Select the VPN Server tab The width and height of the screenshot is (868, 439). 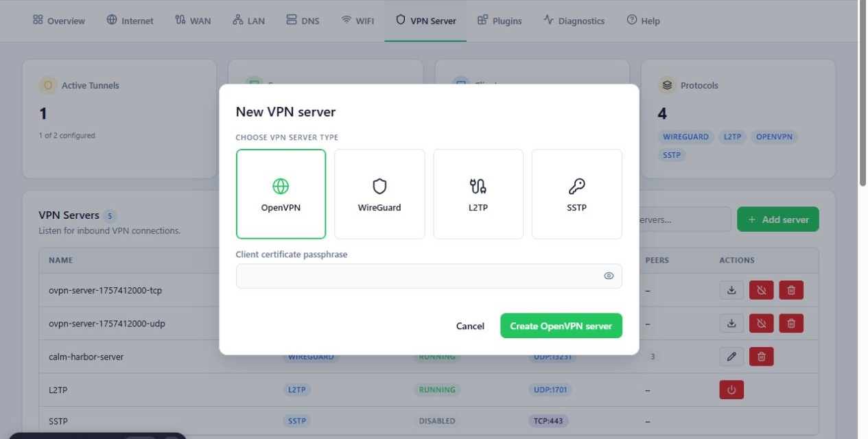pos(425,21)
